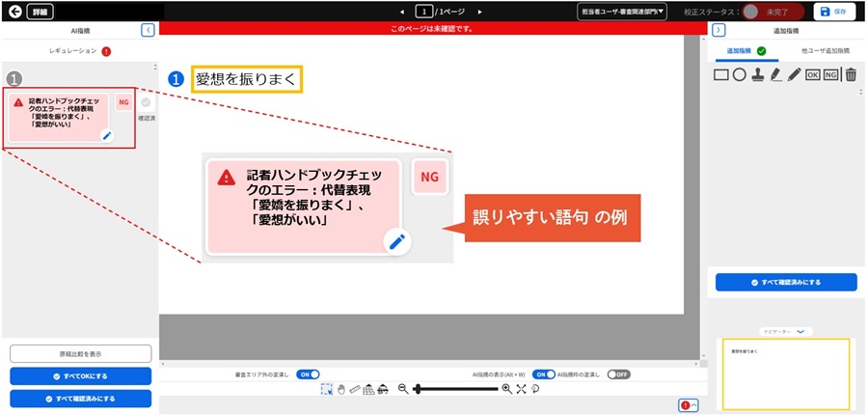Image resolution: width=868 pixels, height=415 pixels.
Task: Collapse the right 追加指摘 panel
Action: click(x=719, y=30)
